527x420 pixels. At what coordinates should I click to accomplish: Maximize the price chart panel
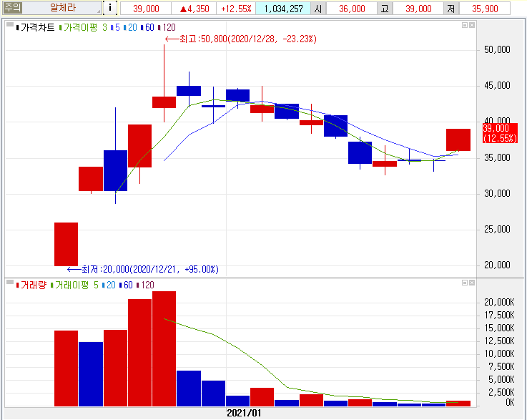465,25
